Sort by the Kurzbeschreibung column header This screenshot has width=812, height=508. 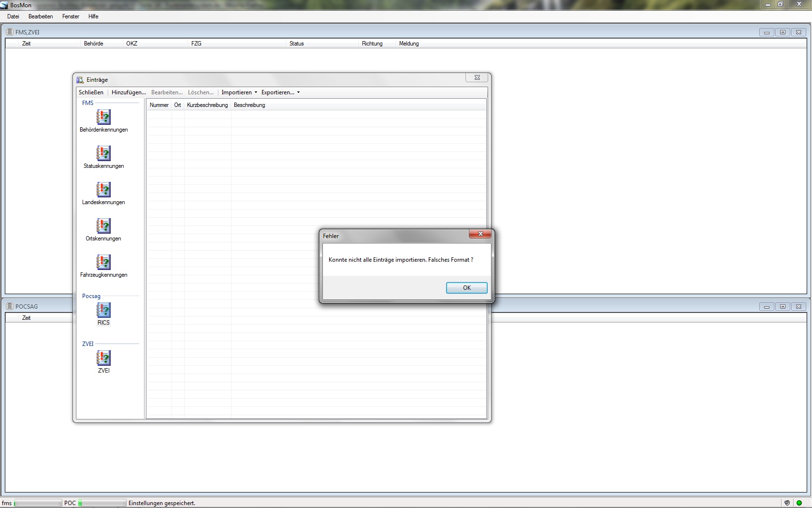click(x=207, y=105)
